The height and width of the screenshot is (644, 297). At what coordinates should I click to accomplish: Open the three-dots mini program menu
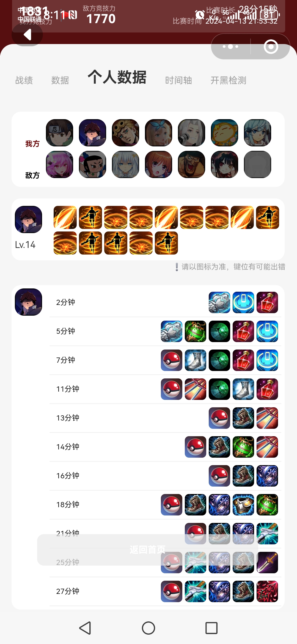point(230,47)
